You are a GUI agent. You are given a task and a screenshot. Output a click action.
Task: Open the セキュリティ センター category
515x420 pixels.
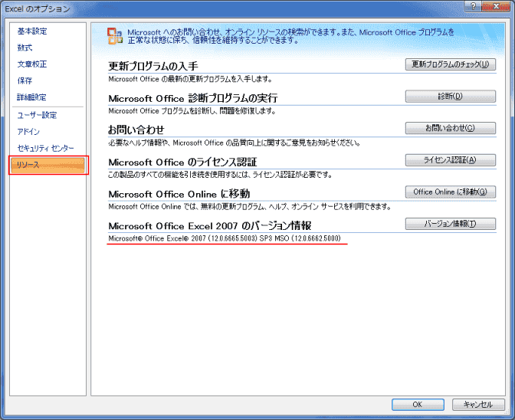pos(46,148)
